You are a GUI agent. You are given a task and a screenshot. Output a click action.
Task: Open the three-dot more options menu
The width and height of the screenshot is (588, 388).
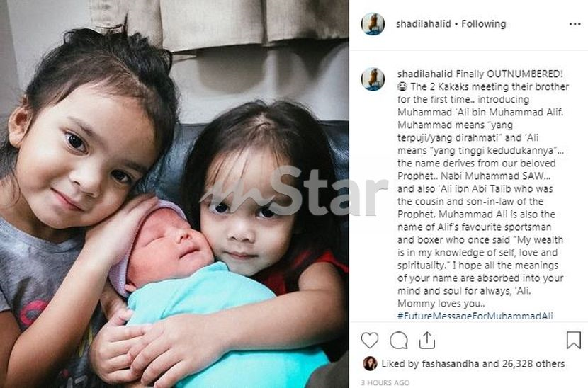(x=575, y=24)
